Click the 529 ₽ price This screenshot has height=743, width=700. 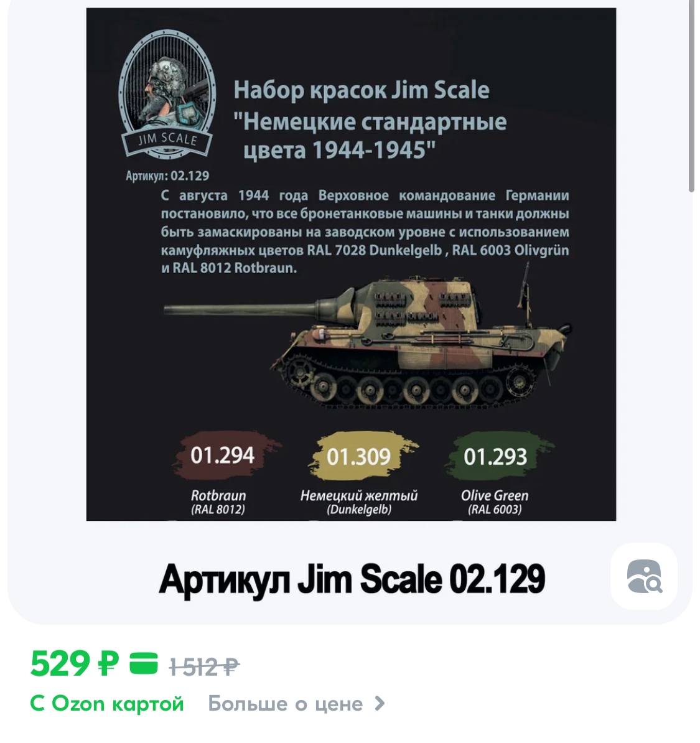[x=75, y=663]
